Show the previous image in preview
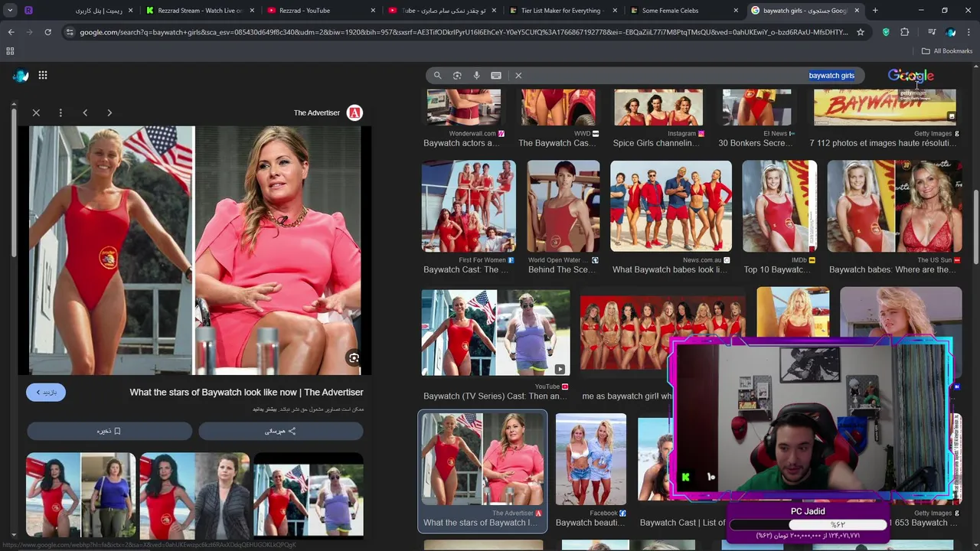The height and width of the screenshot is (551, 980). click(x=85, y=112)
